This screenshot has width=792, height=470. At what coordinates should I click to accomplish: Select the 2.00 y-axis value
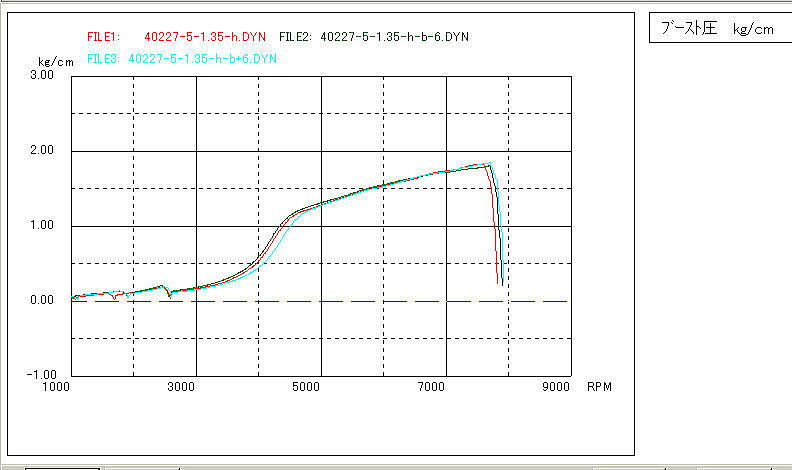click(42, 150)
